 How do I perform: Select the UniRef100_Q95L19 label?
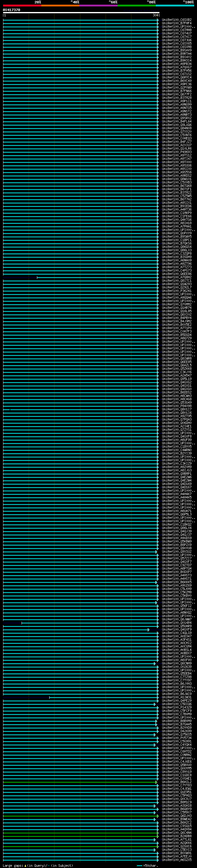177,379
